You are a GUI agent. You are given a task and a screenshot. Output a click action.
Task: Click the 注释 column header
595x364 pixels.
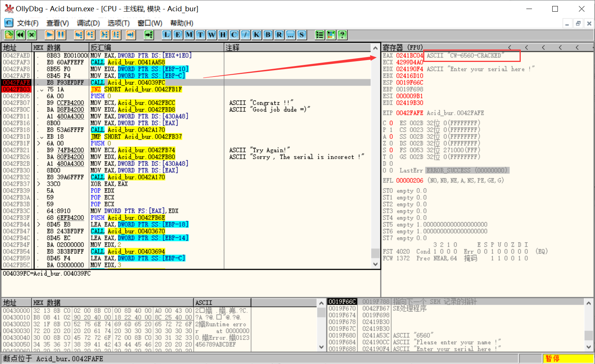(x=298, y=47)
